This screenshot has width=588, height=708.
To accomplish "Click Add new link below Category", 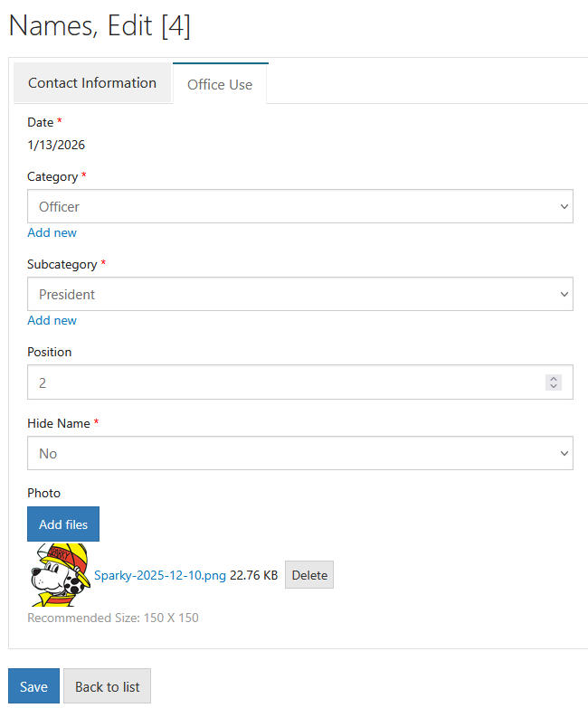I will click(x=52, y=232).
